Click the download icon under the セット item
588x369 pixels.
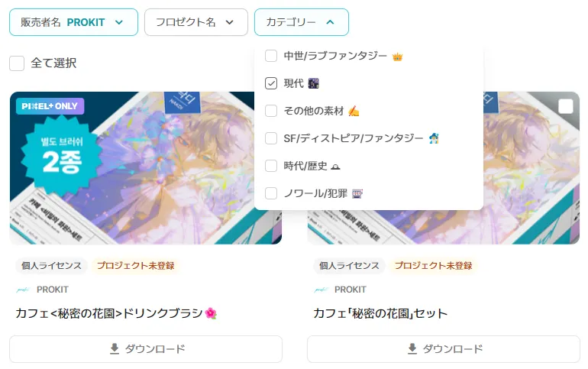[x=412, y=348]
